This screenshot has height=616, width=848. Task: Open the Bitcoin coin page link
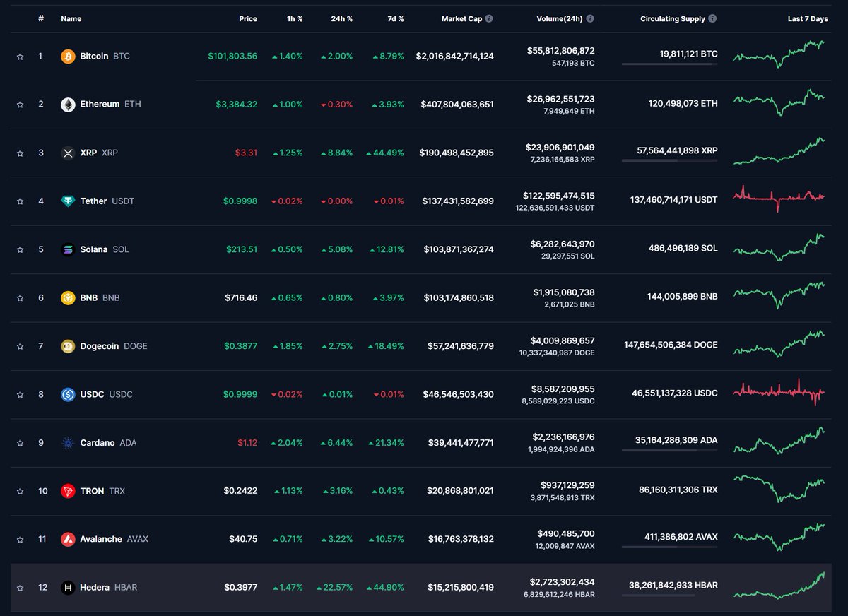95,56
